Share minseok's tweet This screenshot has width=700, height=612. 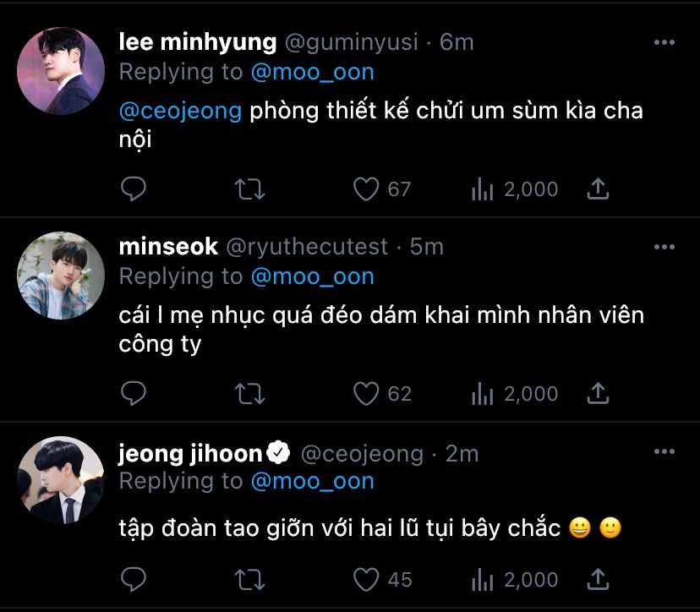(x=598, y=393)
